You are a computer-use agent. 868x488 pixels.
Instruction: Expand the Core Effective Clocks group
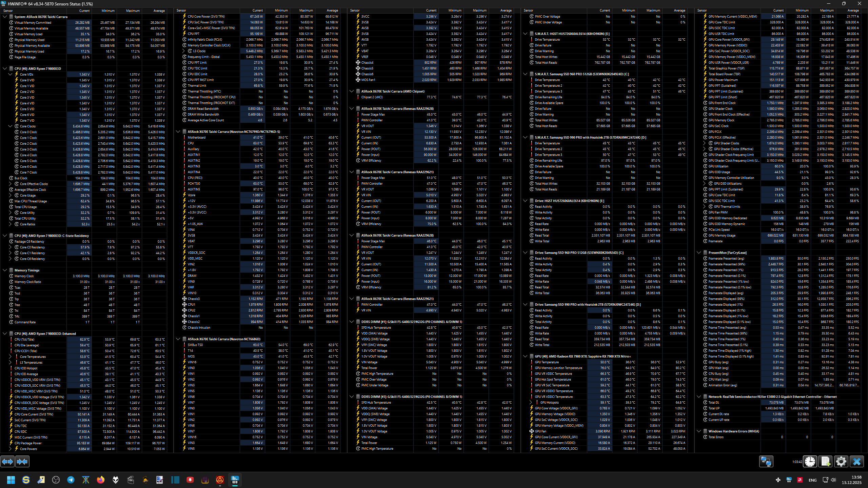click(10, 184)
